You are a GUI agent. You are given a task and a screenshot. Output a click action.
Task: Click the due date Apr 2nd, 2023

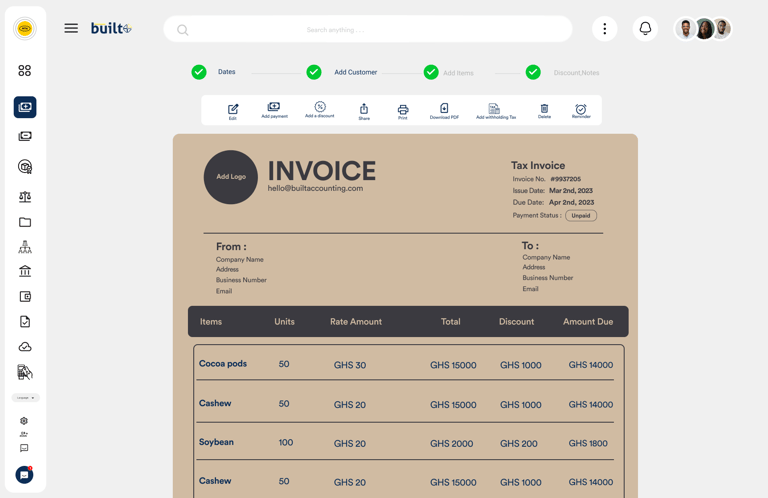pyautogui.click(x=571, y=202)
